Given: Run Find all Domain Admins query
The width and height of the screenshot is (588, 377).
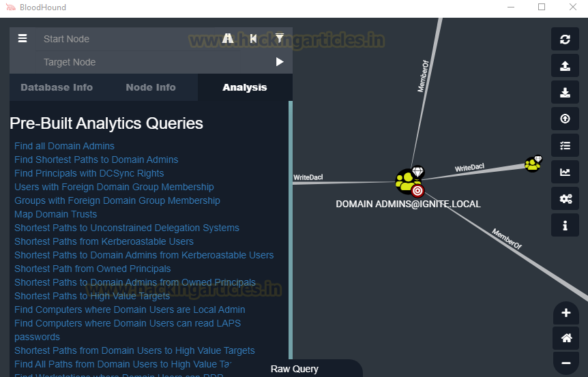Looking at the screenshot, I should [64, 146].
